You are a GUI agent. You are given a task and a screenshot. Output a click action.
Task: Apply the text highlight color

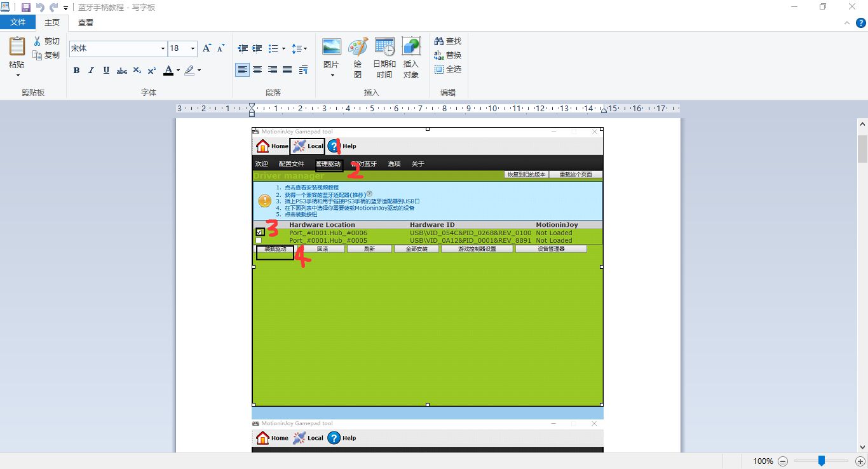pyautogui.click(x=189, y=71)
